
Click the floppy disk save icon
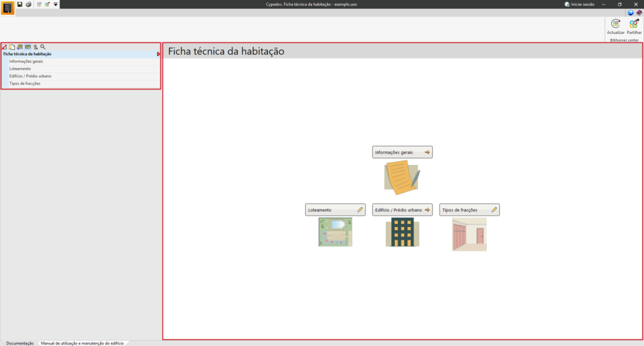coord(19,4)
